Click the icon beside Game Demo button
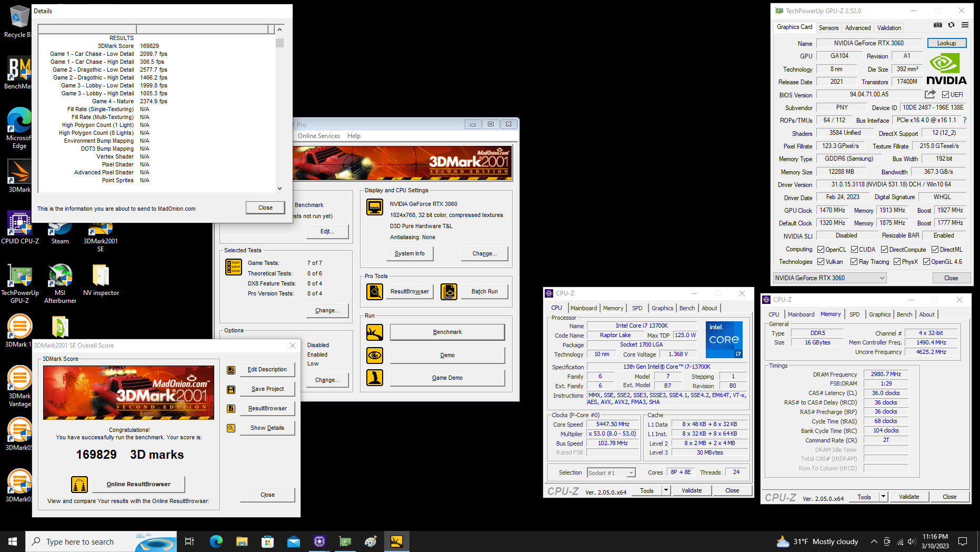The width and height of the screenshot is (980, 552). point(375,378)
